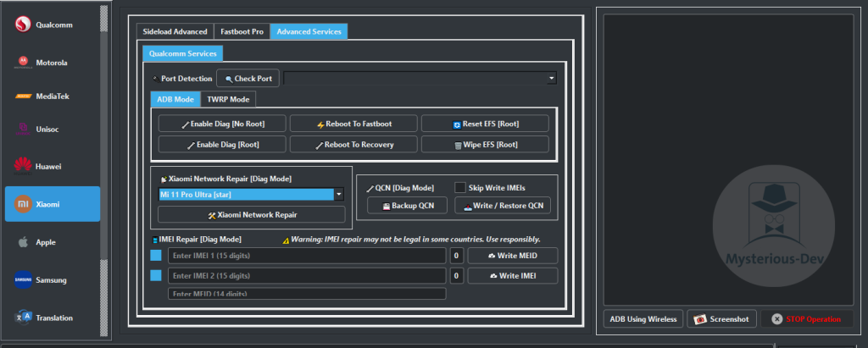The height and width of the screenshot is (348, 868).
Task: Click the 'IMEI Repair [Diag Mode]' label
Action: tap(200, 240)
